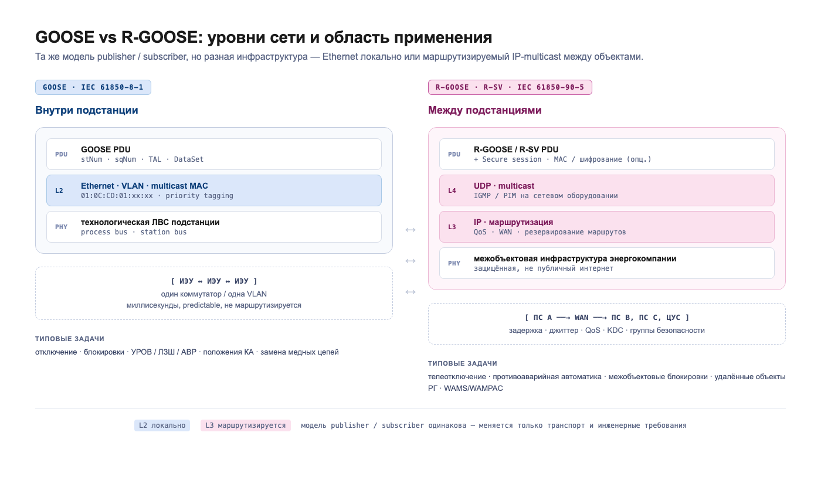The height and width of the screenshot is (504, 821).
Task: Click "миллисекунды, predictable, не маршрутизируется" line
Action: [x=214, y=305]
